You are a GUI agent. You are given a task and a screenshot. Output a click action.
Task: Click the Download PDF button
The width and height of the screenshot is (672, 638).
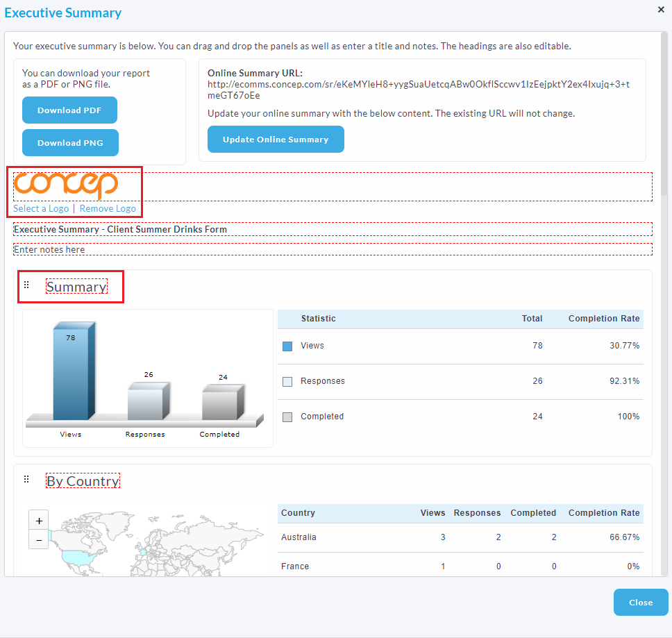69,110
